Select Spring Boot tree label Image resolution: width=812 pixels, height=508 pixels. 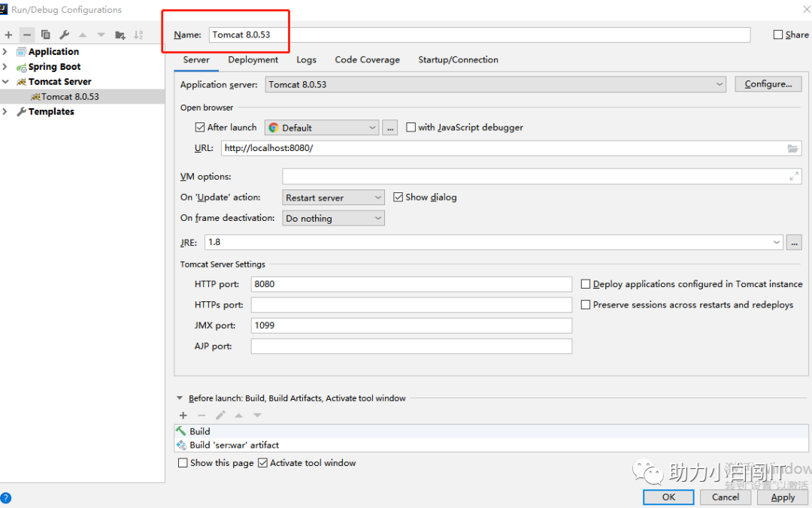pos(54,67)
